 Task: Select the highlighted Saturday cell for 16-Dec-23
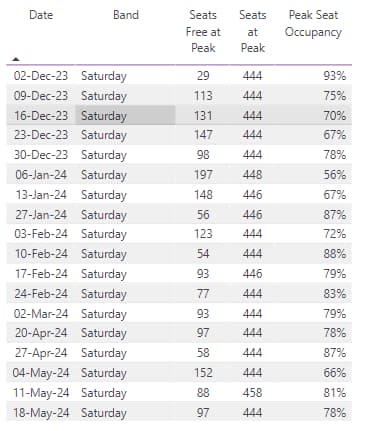(x=125, y=116)
